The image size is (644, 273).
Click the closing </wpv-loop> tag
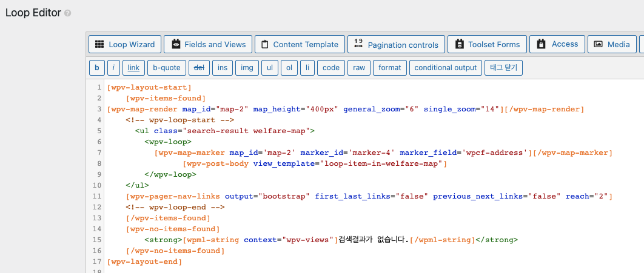point(170,174)
